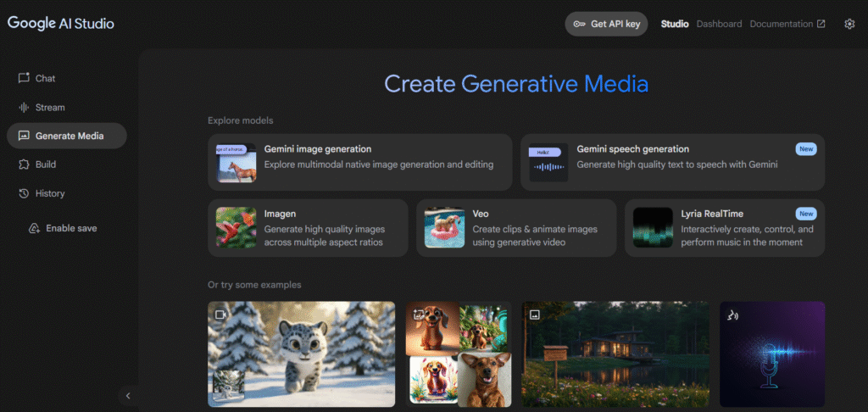Screen dimensions: 868x412
Task: Open the Veo model card title
Action: coord(481,213)
